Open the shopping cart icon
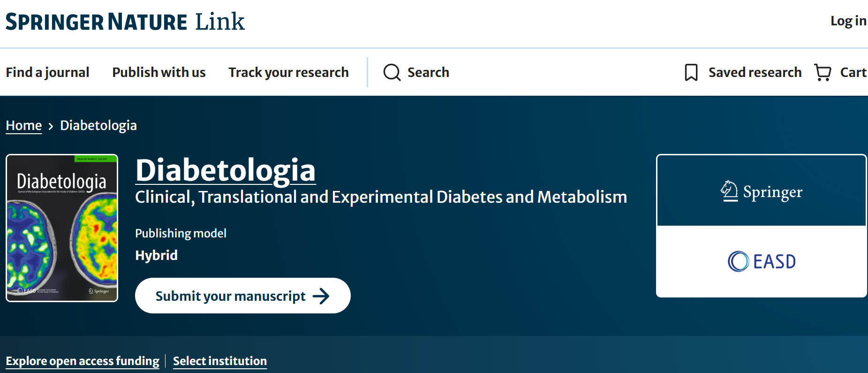This screenshot has width=868, height=373. [x=823, y=72]
